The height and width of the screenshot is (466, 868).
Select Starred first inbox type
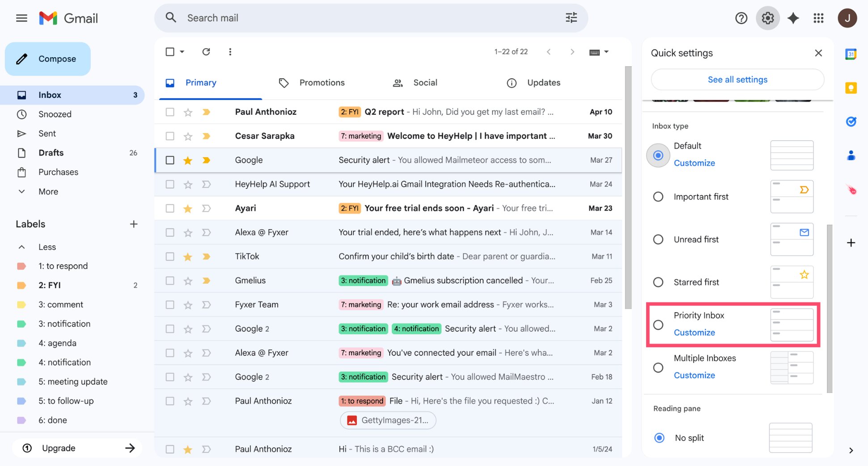point(658,282)
